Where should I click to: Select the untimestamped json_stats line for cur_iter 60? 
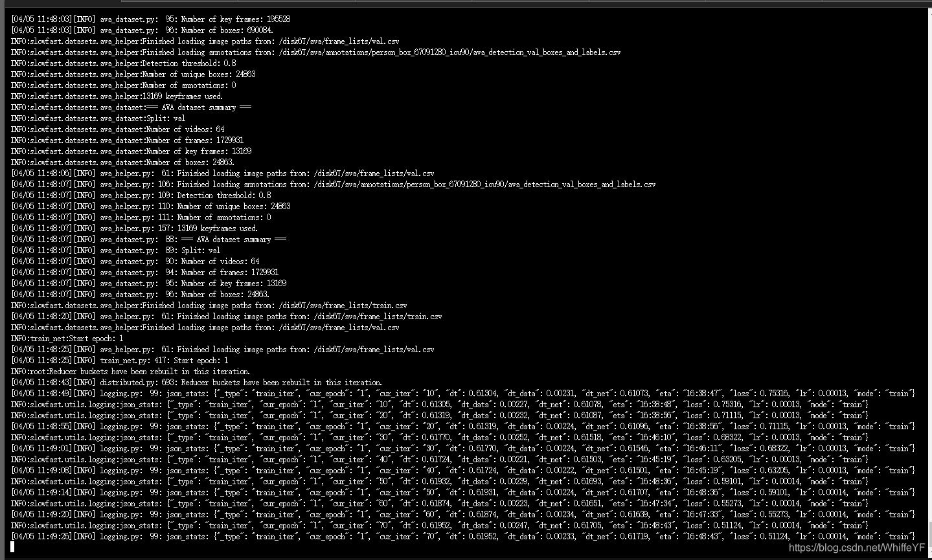[440, 504]
